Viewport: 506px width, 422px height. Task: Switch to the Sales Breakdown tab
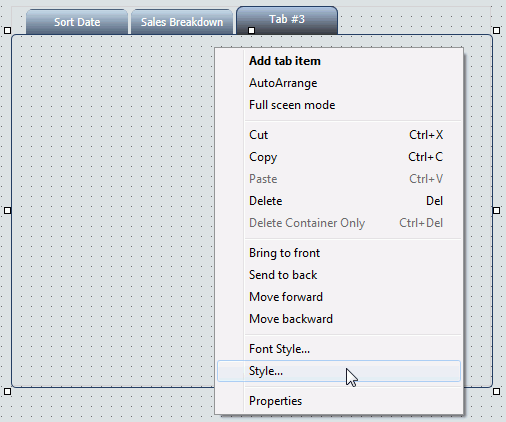coord(182,22)
